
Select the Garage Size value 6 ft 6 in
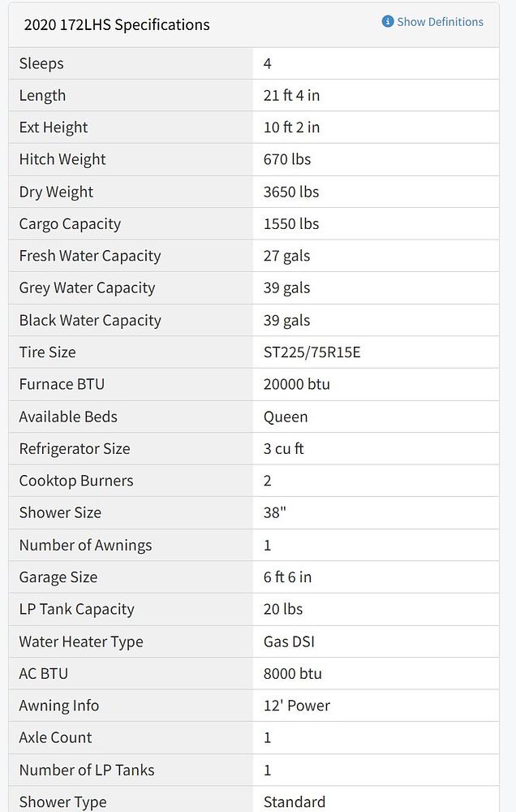pos(287,577)
